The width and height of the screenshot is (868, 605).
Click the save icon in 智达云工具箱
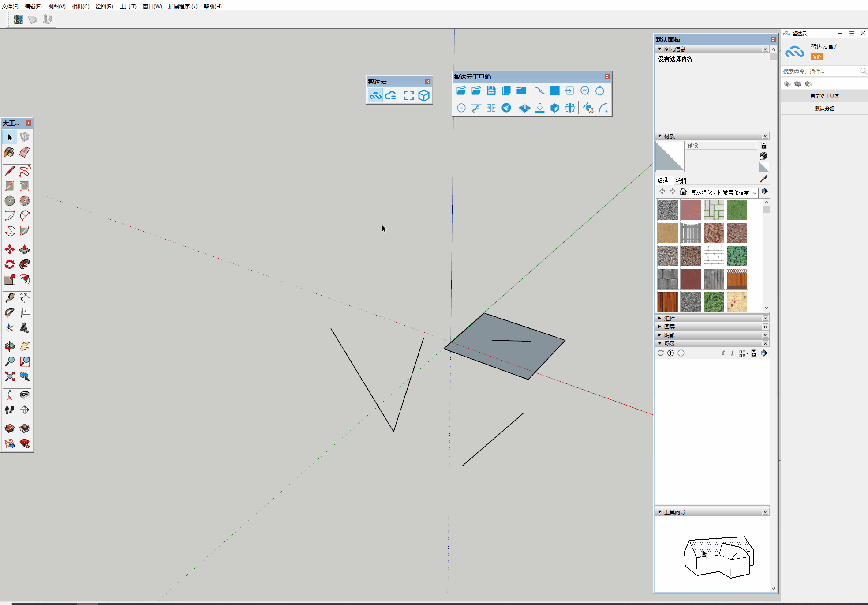coord(491,91)
